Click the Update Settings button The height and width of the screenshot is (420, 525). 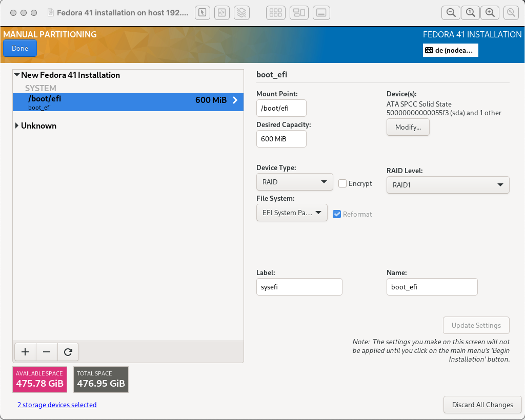(x=476, y=325)
